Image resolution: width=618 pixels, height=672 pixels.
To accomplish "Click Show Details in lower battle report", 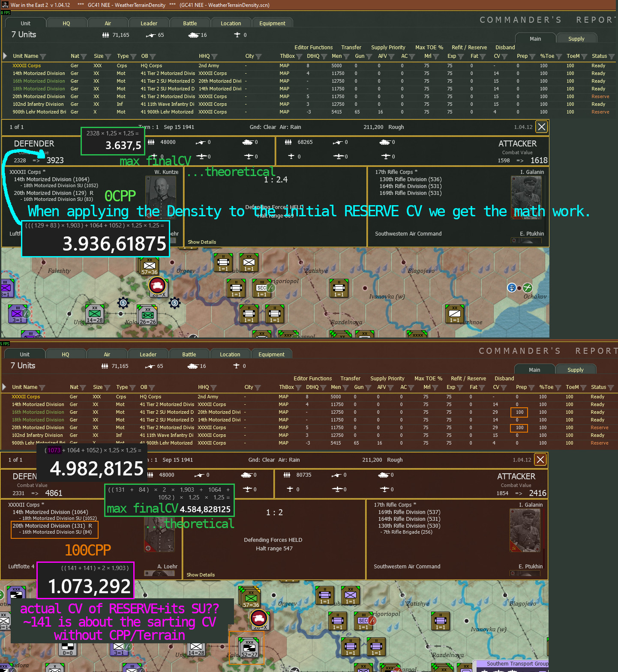I will (x=201, y=575).
